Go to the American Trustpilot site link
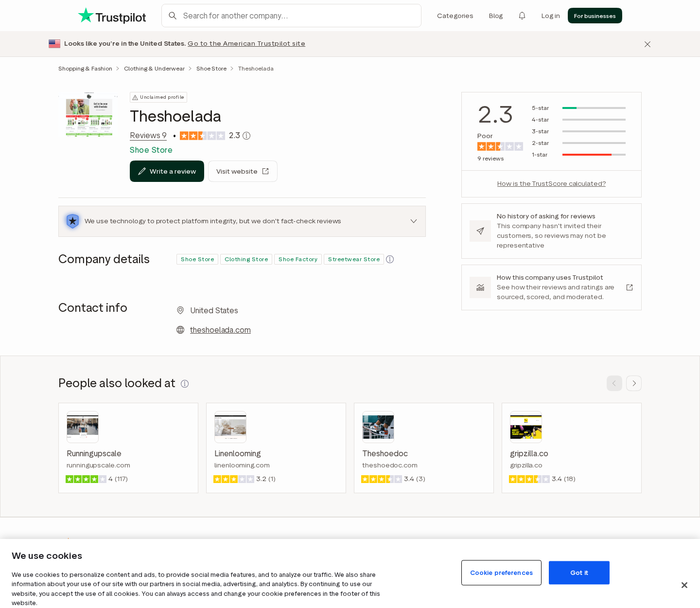Image resolution: width=700 pixels, height=608 pixels. 246,44
